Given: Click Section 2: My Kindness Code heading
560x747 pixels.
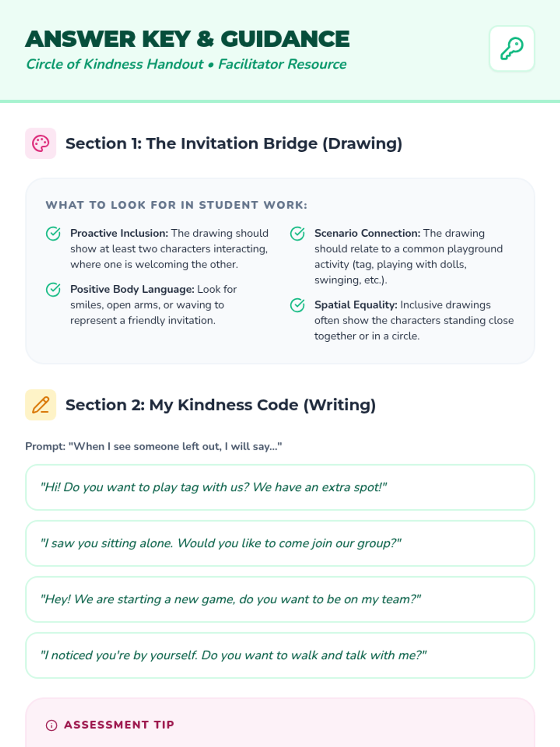Looking at the screenshot, I should pos(221,405).
